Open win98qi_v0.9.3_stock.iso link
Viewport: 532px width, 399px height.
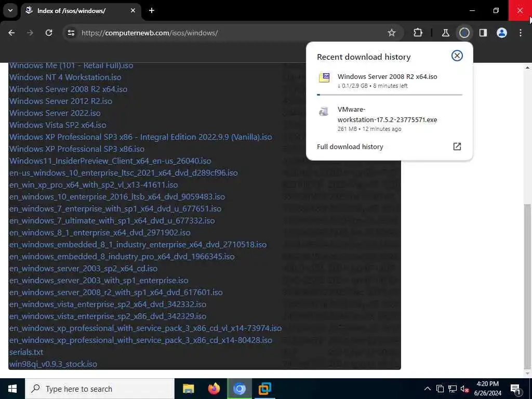tap(53, 364)
